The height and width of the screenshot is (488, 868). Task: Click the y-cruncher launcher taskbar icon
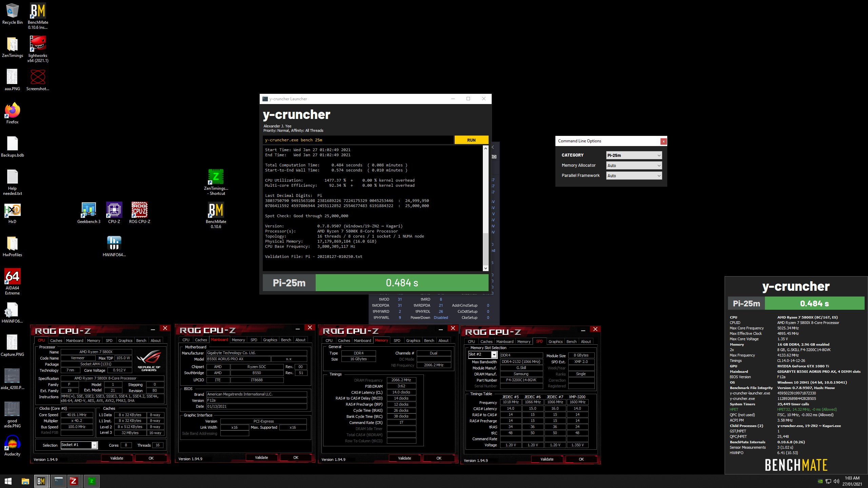point(58,481)
